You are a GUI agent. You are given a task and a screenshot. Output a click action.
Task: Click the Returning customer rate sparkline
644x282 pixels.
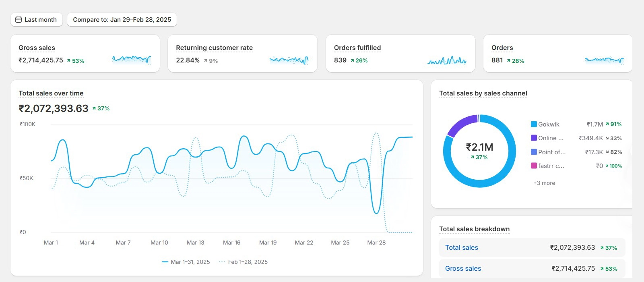(289, 60)
